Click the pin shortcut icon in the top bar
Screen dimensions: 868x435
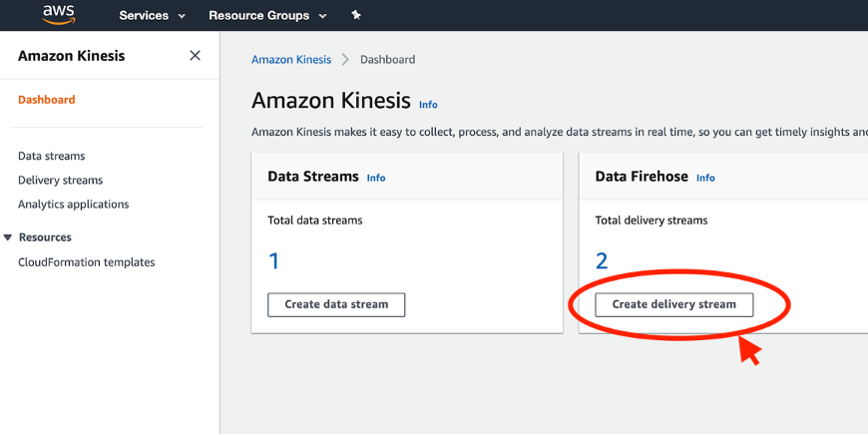click(356, 16)
